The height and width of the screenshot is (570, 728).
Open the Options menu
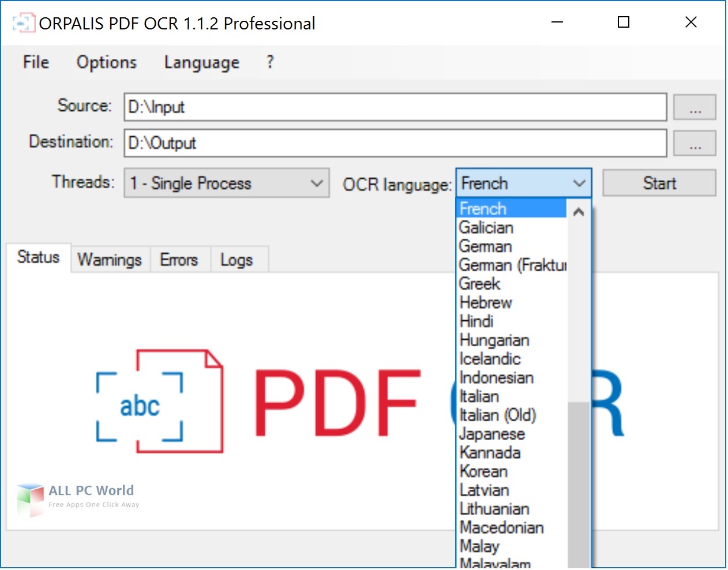point(107,62)
